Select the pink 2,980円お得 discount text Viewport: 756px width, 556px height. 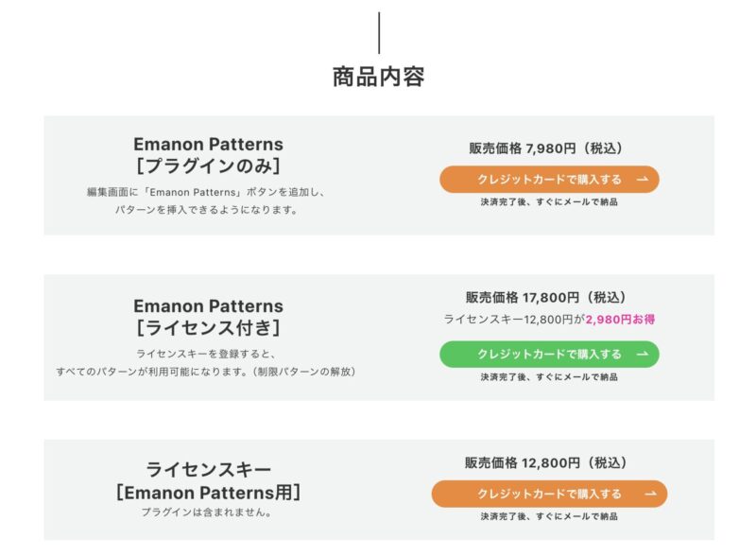click(620, 320)
